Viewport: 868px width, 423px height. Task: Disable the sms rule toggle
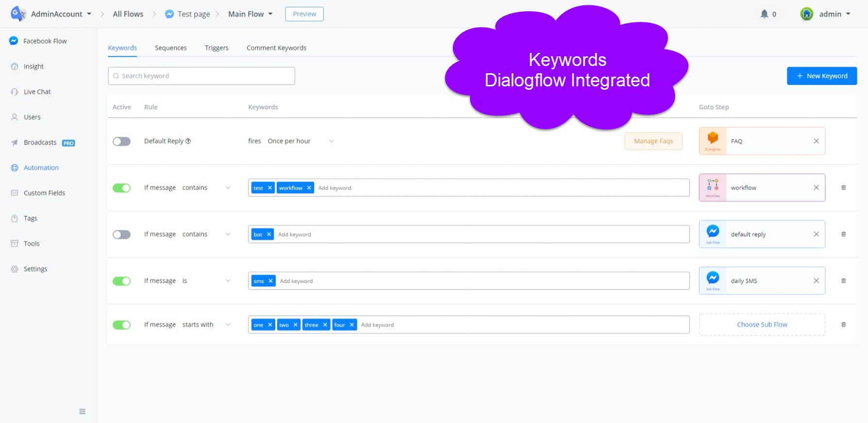[121, 281]
